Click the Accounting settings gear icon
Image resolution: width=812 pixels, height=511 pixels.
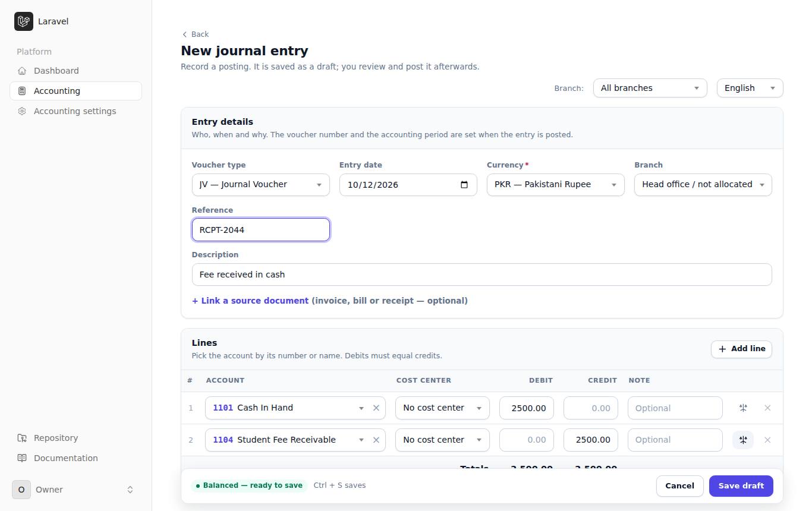click(x=22, y=111)
